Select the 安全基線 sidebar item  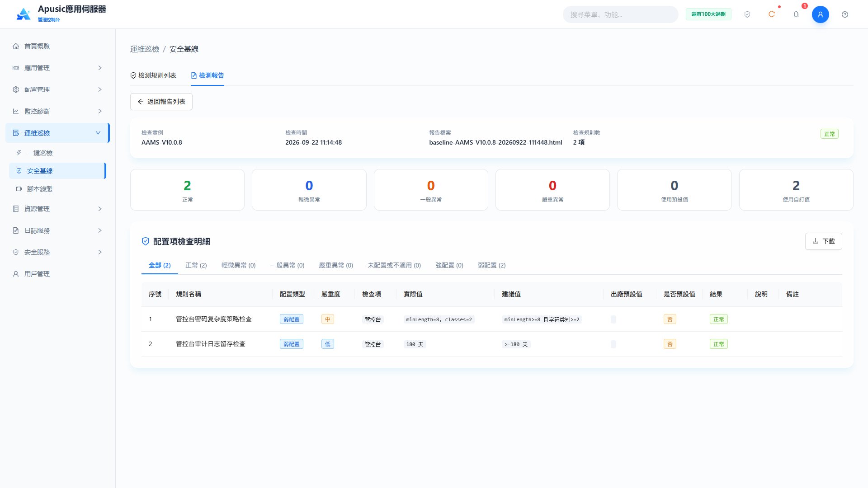(57, 171)
